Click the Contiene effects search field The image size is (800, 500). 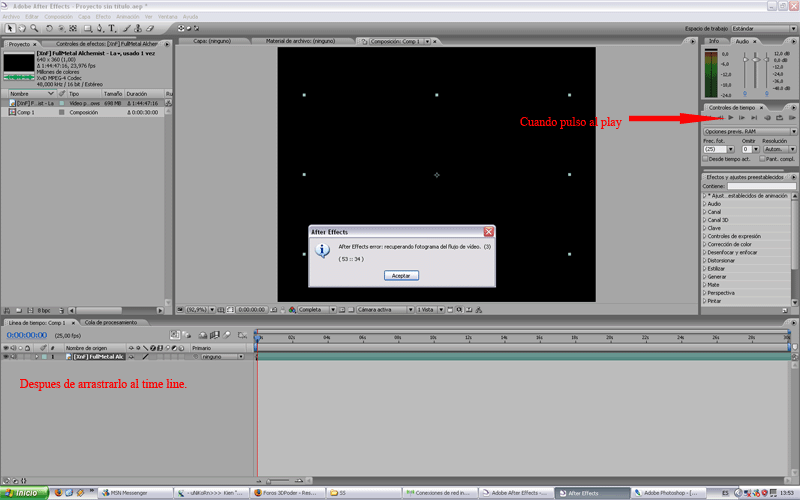(761, 186)
